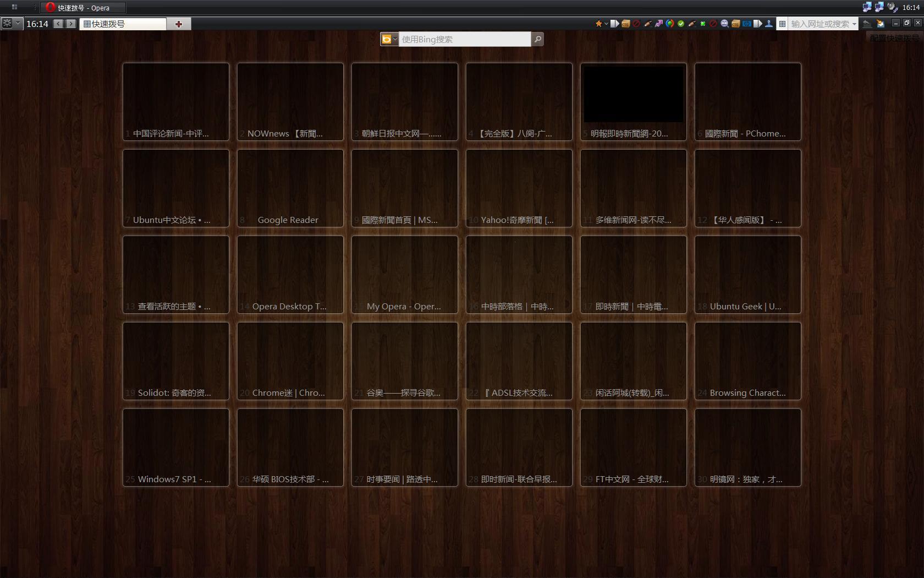Click the CSS box icon left of the pen icon

click(x=626, y=24)
